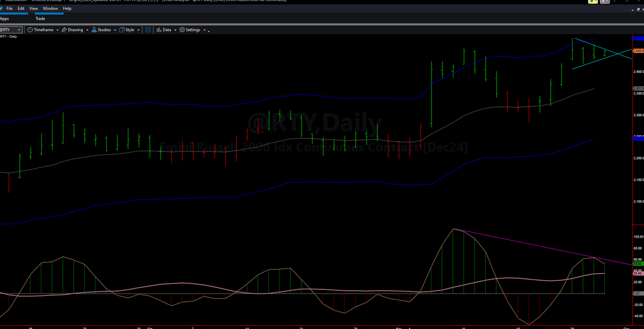Click the green indicator value label

click(x=638, y=264)
